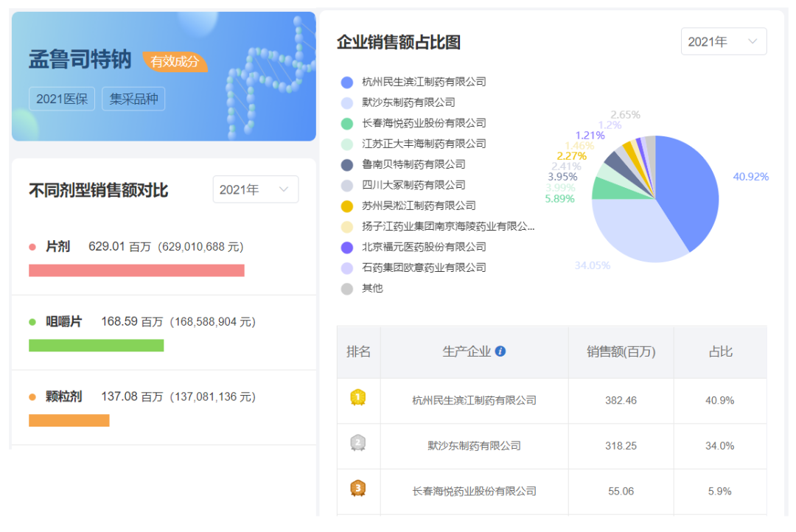This screenshot has width=796, height=532.
Task: Click the 5.9% share cell
Action: (x=720, y=491)
